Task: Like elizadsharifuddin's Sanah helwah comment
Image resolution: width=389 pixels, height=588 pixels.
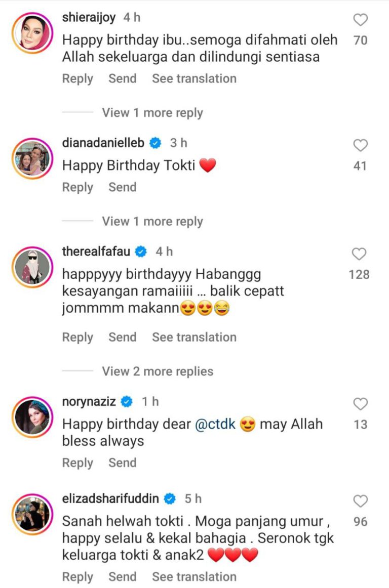Action: tap(360, 501)
